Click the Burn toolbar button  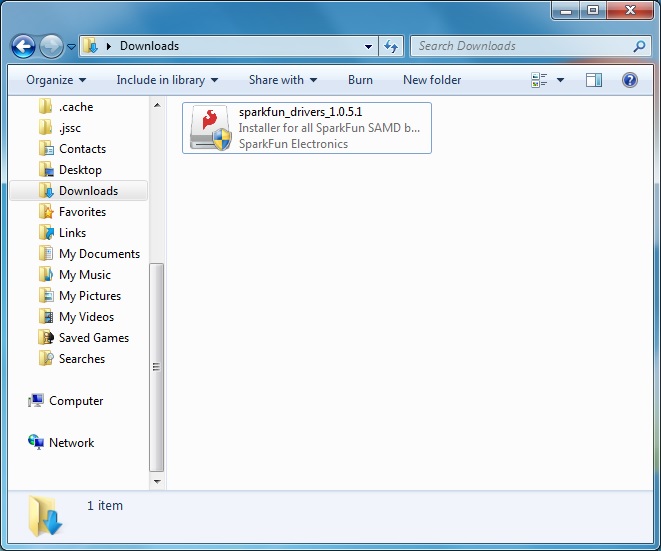tap(360, 80)
